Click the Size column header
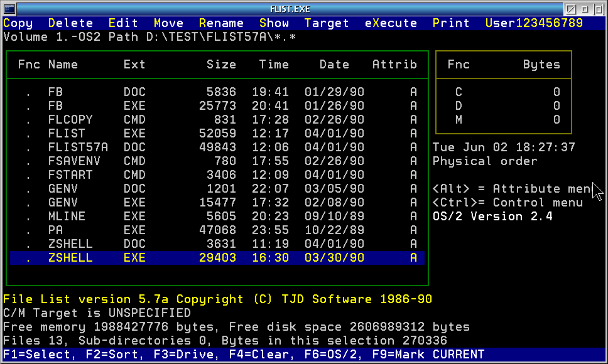 pyautogui.click(x=222, y=64)
